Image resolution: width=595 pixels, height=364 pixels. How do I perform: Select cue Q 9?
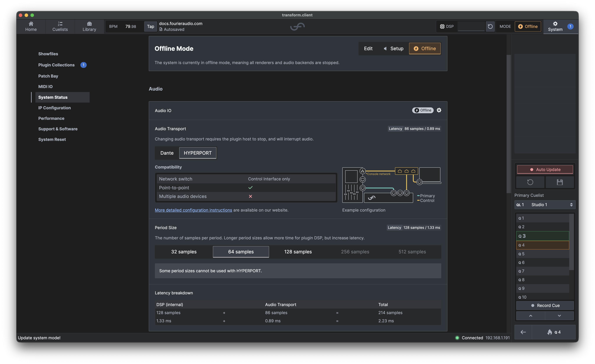[x=542, y=289]
